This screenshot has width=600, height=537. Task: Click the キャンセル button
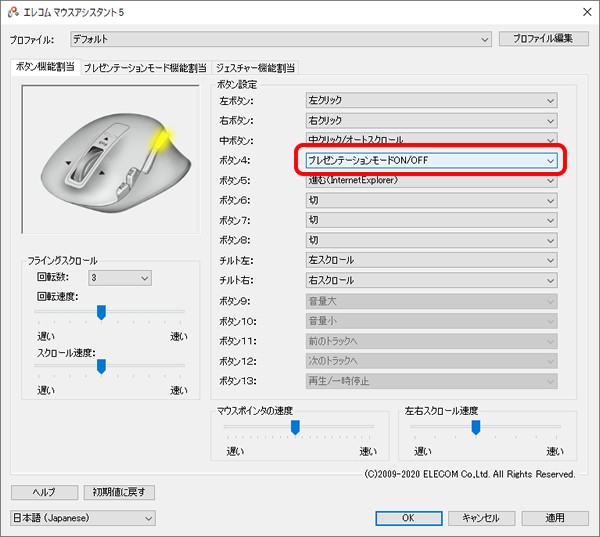point(481,518)
